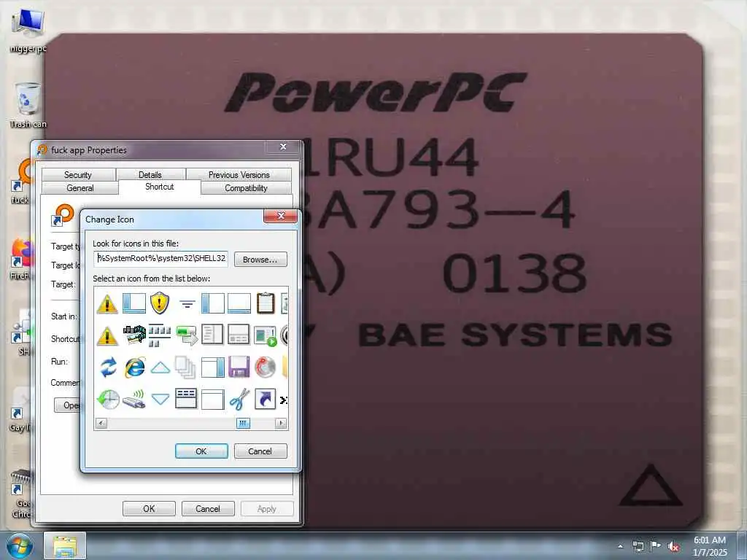Image resolution: width=747 pixels, height=560 pixels.
Task: Choose the clipboard icon
Action: [266, 303]
